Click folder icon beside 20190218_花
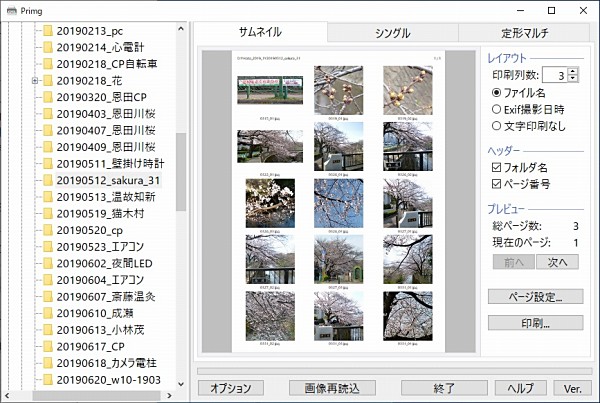Screen dimensions: 600x403 click(48, 81)
